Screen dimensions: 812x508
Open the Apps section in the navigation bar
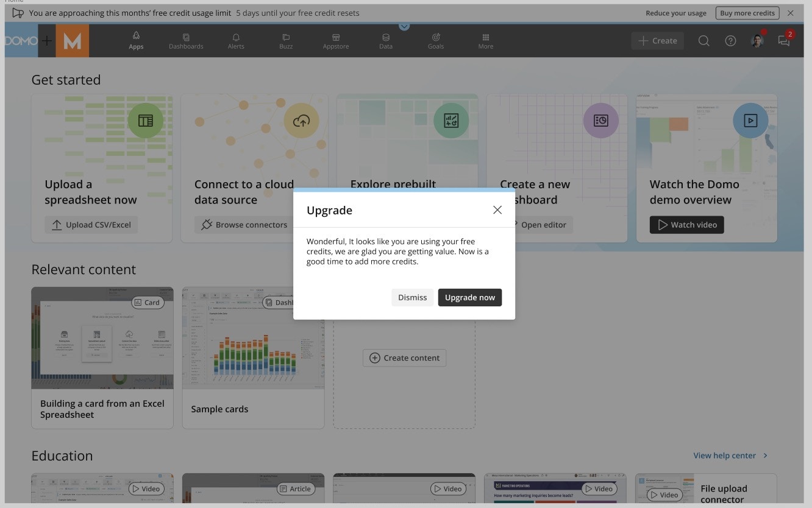point(136,40)
